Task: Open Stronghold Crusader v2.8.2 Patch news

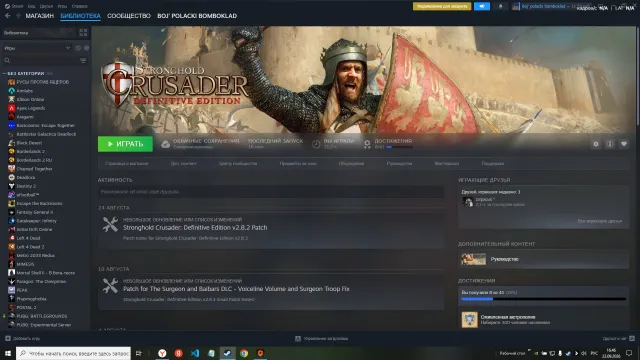Action: (x=195, y=227)
